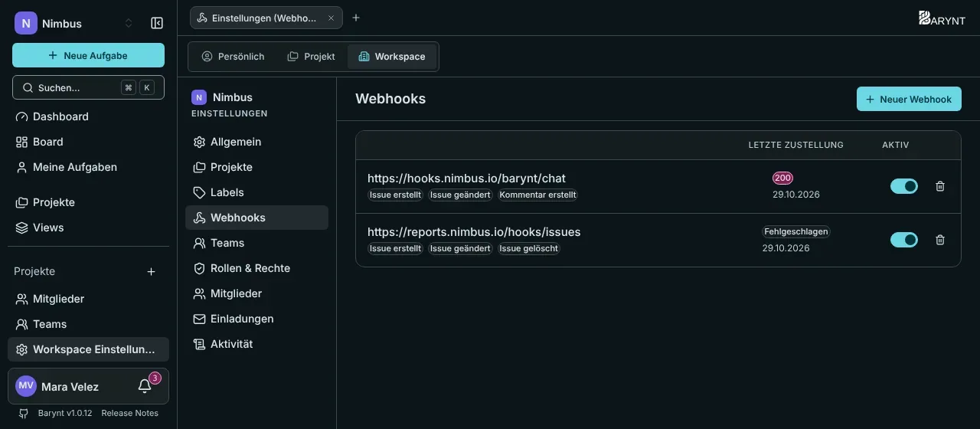Screen dimensions: 980x429
Task: Click the Letzte Zustellung column header
Action: (x=795, y=145)
